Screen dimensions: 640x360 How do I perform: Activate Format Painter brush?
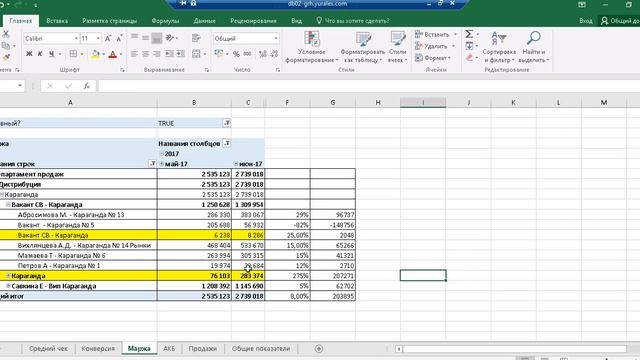6,58
